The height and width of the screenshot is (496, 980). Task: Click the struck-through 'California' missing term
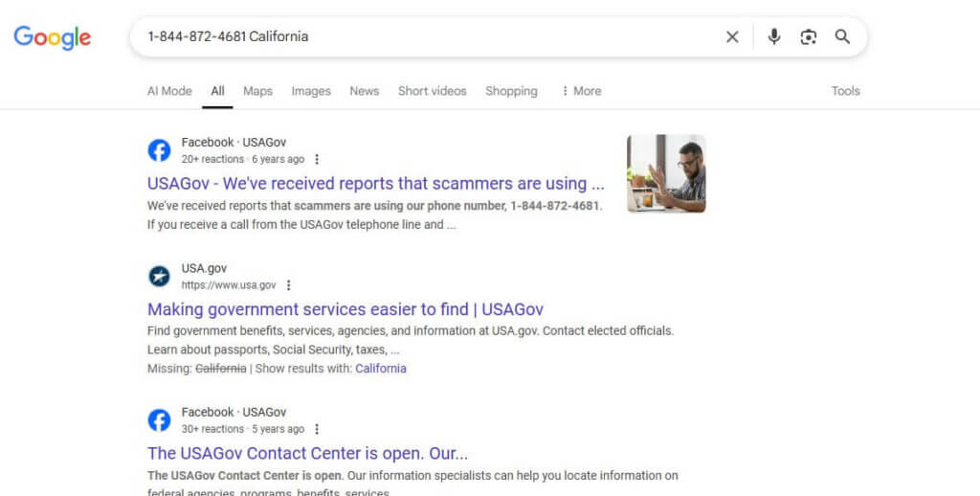pyautogui.click(x=221, y=369)
